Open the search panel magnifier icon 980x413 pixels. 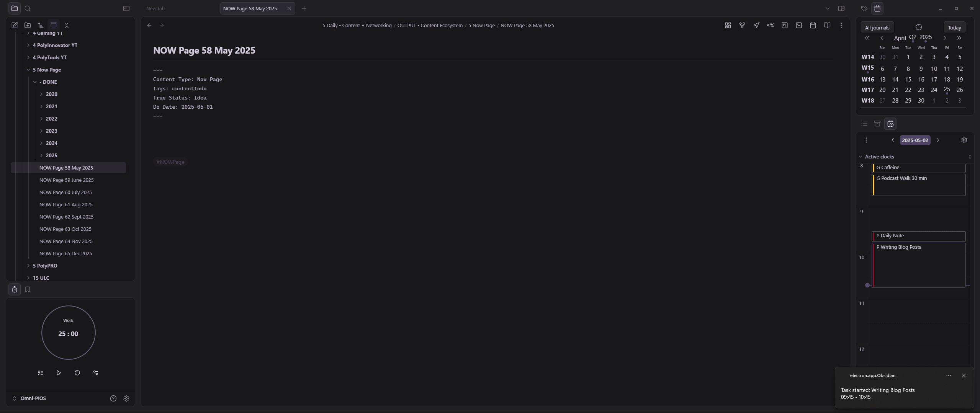tap(28, 8)
